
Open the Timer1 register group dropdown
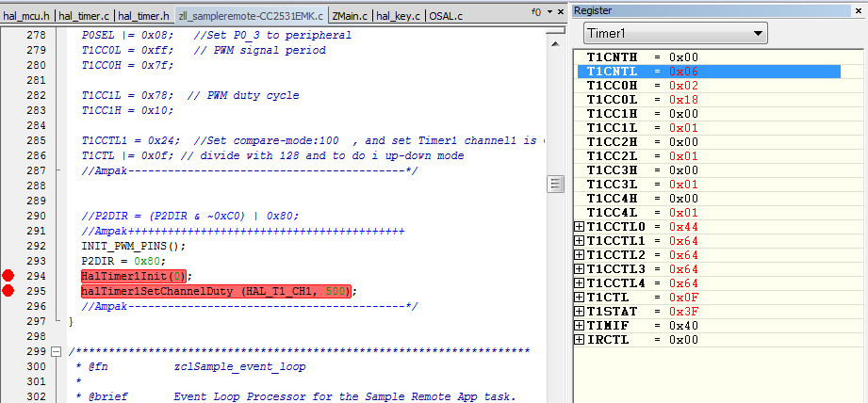675,33
